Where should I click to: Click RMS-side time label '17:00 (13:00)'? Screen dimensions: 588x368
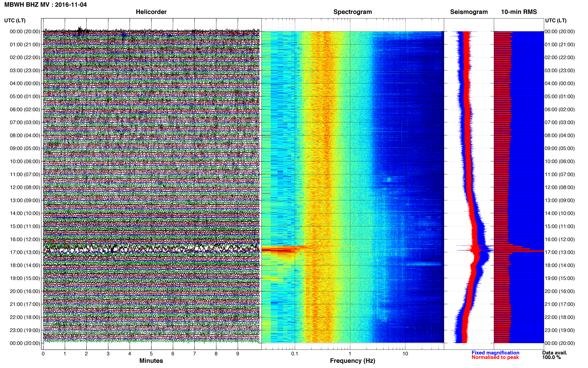point(560,252)
